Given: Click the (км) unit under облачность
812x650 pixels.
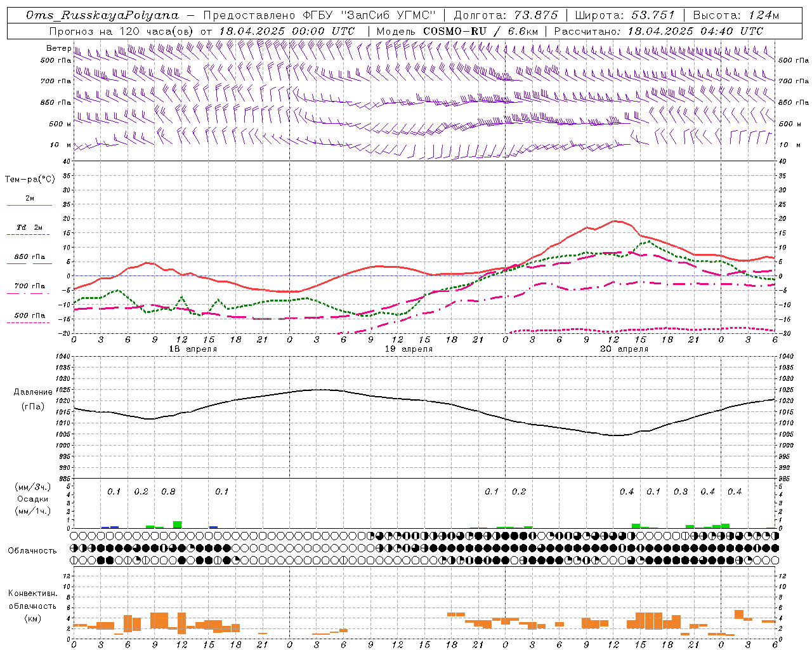Looking at the screenshot, I should coord(33,618).
